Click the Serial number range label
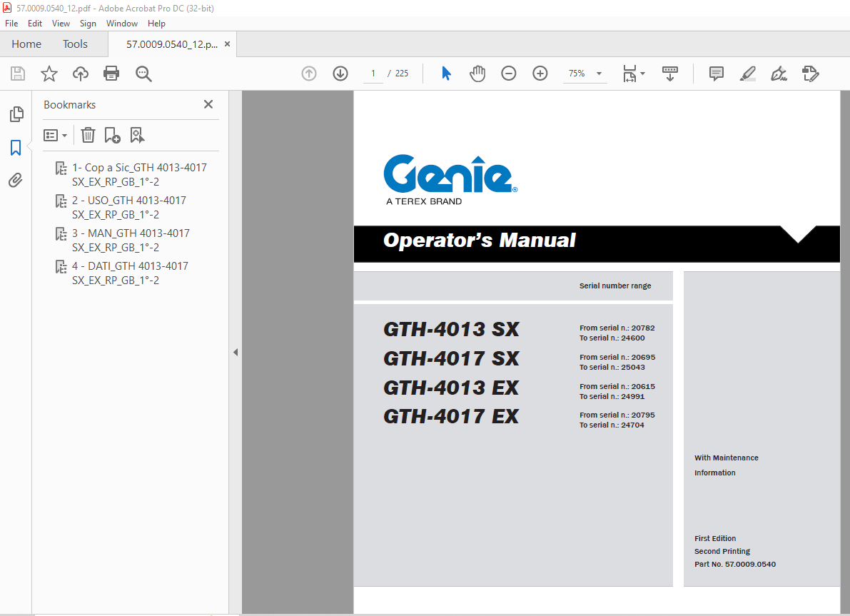Image resolution: width=850 pixels, height=616 pixels. point(615,286)
